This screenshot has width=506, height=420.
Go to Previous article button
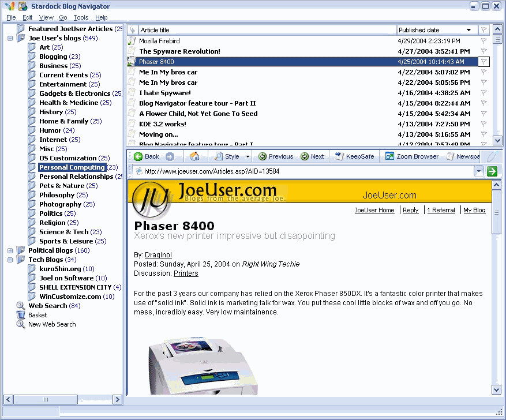276,156
